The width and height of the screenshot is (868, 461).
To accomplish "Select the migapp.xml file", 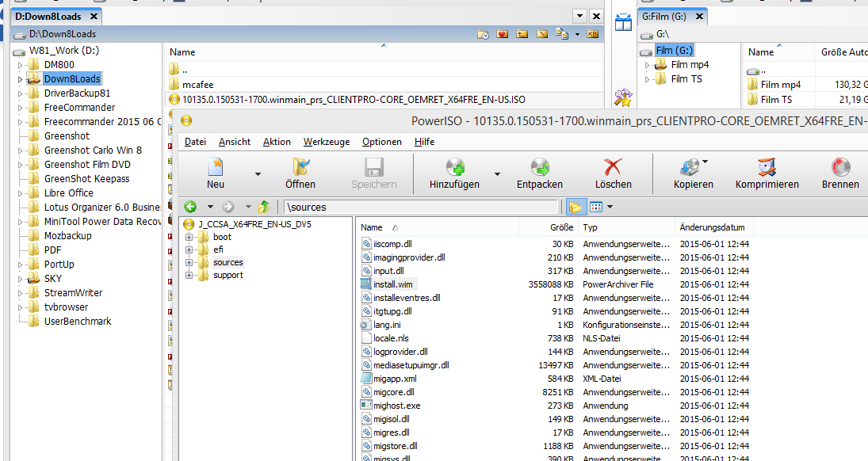I will [x=395, y=379].
